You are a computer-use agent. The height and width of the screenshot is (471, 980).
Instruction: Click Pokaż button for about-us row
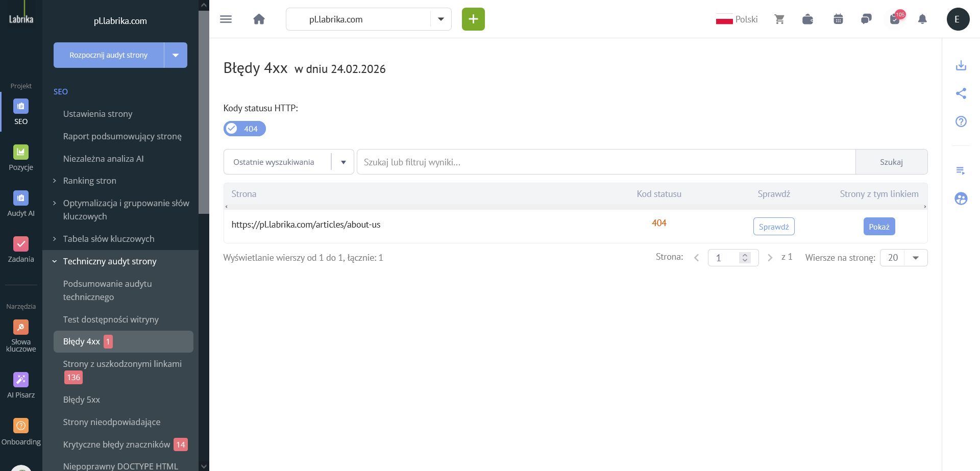pyautogui.click(x=879, y=227)
